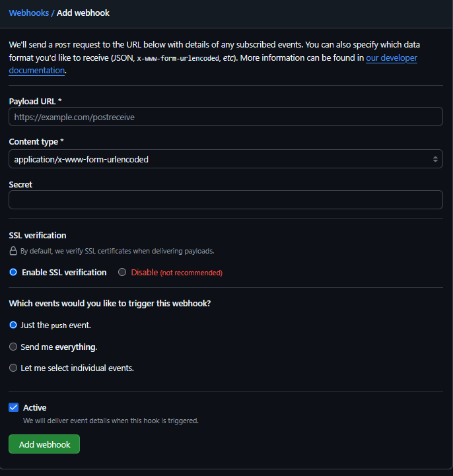Click the Send me everything label
The width and height of the screenshot is (453, 476).
(59, 347)
